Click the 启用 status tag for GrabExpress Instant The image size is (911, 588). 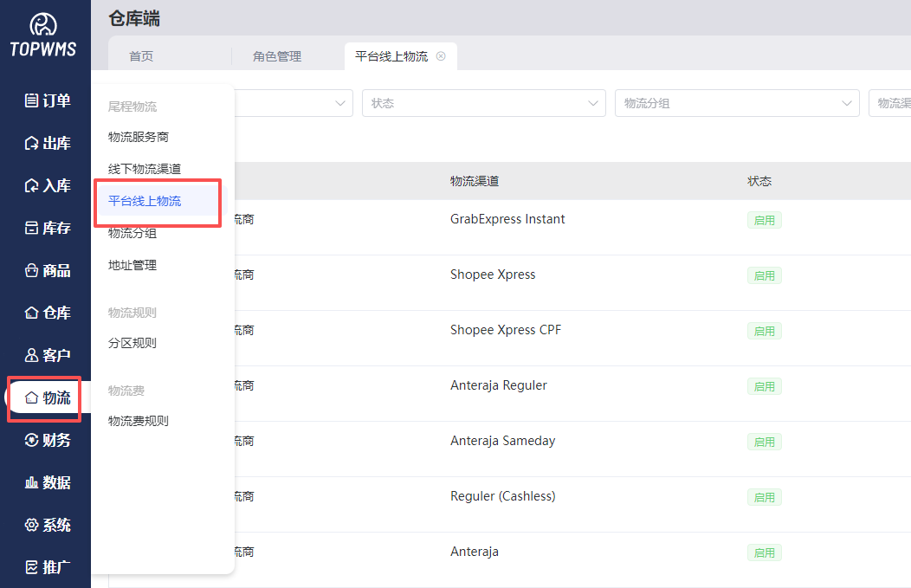(x=764, y=221)
